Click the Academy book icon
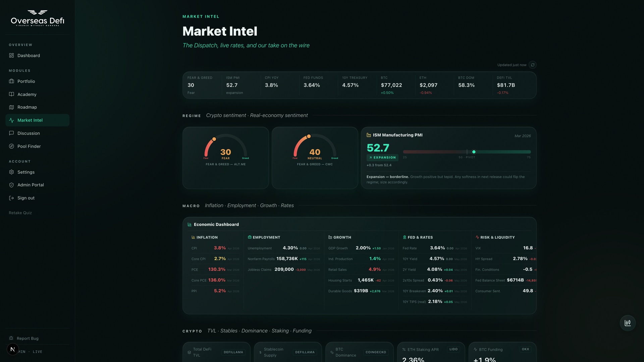Image resolution: width=644 pixels, height=362 pixels. [x=11, y=94]
